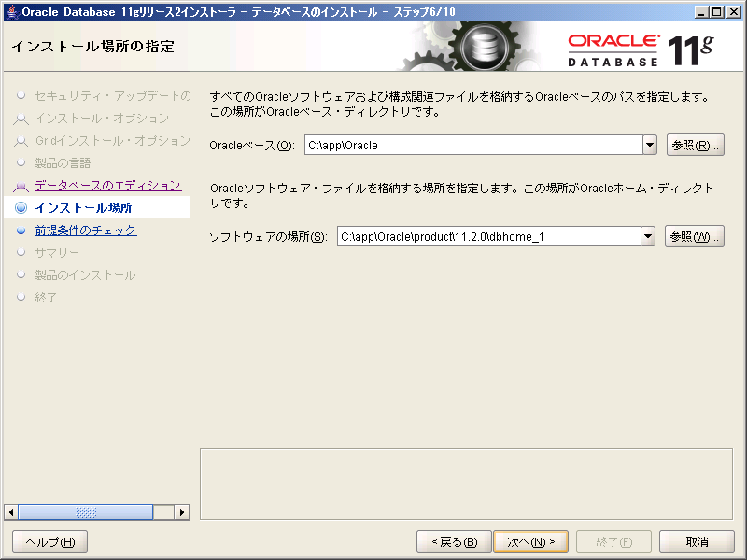
Task: Browse for Oracle base with 参照(R)
Action: coord(696,146)
